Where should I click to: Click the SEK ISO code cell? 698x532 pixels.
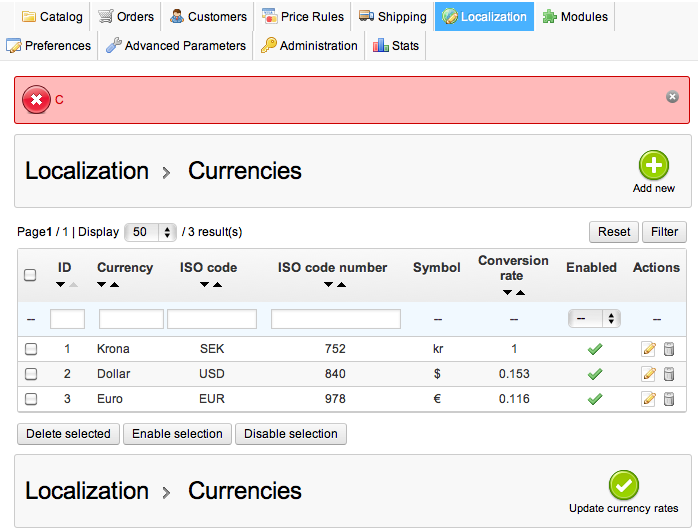tap(212, 349)
